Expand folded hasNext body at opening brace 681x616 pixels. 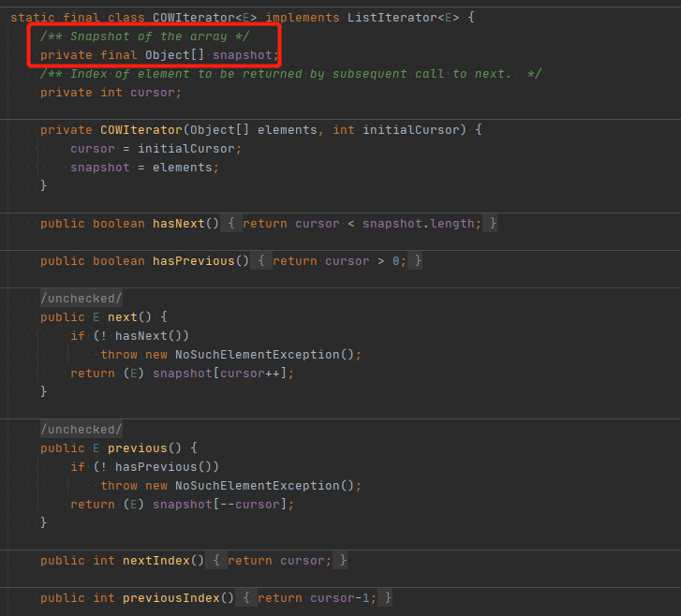coord(231,224)
